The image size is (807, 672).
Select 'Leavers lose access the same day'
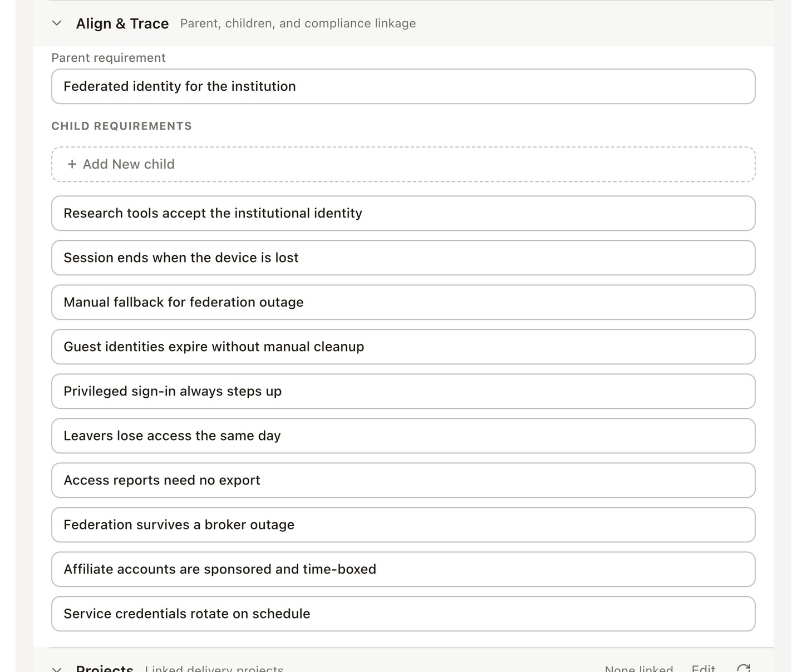tap(404, 436)
